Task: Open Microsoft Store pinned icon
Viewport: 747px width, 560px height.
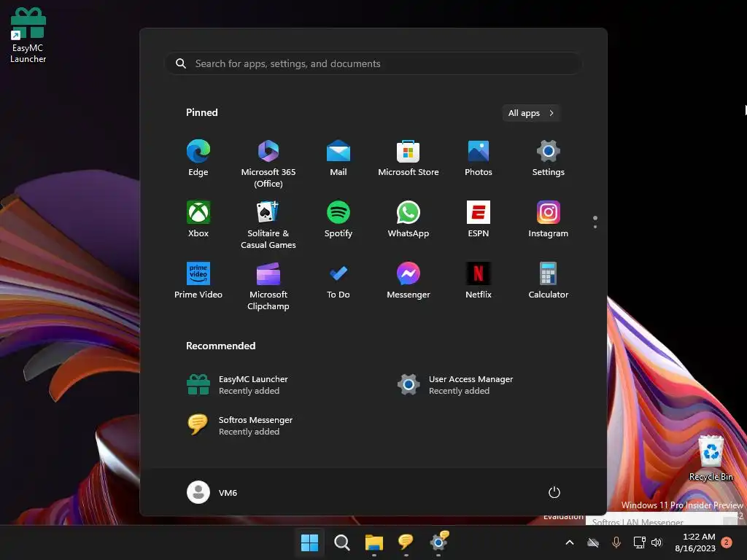Action: [409, 158]
